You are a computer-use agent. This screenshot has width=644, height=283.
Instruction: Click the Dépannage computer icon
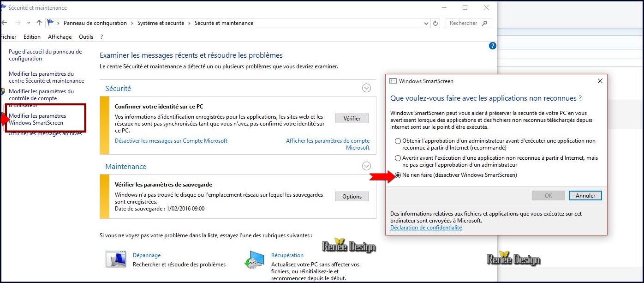[116, 259]
